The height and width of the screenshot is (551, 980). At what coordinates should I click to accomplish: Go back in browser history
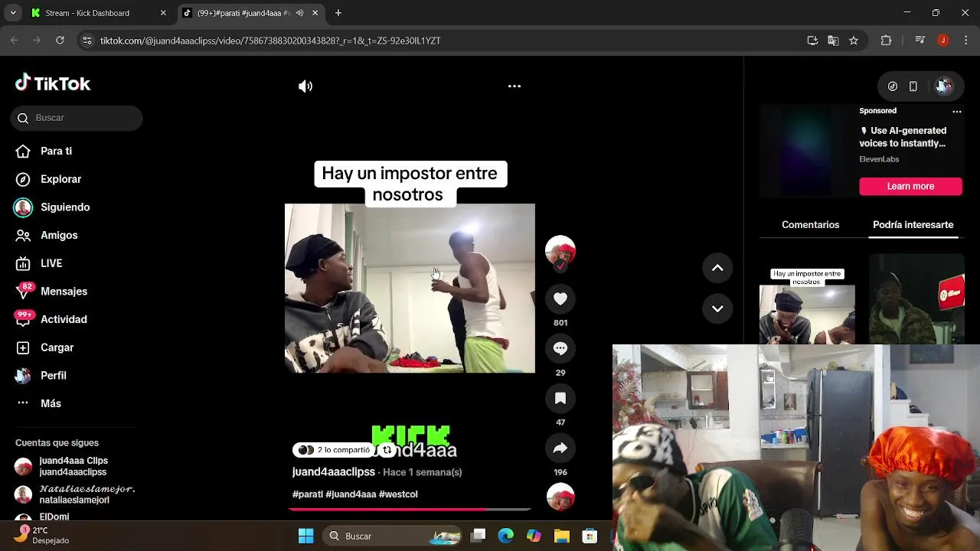tap(14, 41)
